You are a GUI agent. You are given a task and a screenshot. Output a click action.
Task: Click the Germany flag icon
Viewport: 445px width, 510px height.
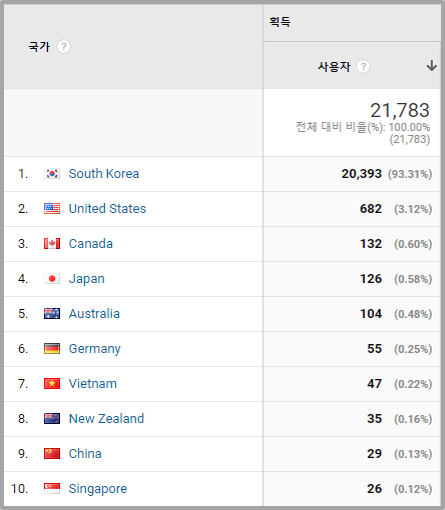pos(52,349)
